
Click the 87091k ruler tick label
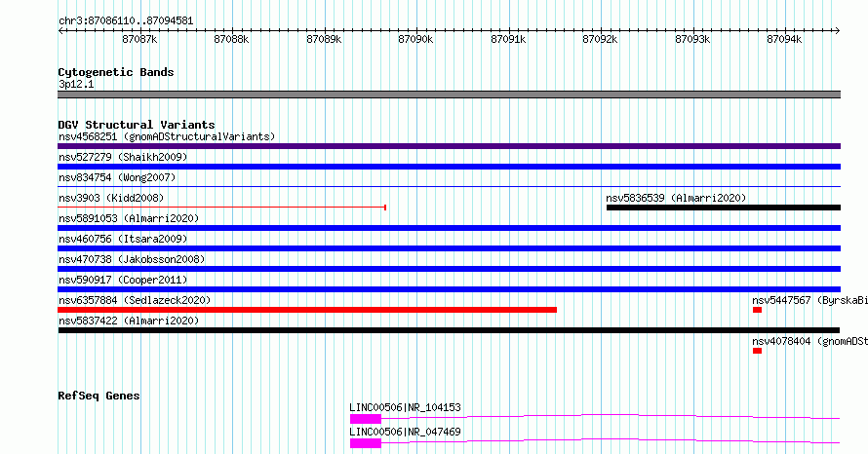(508, 39)
